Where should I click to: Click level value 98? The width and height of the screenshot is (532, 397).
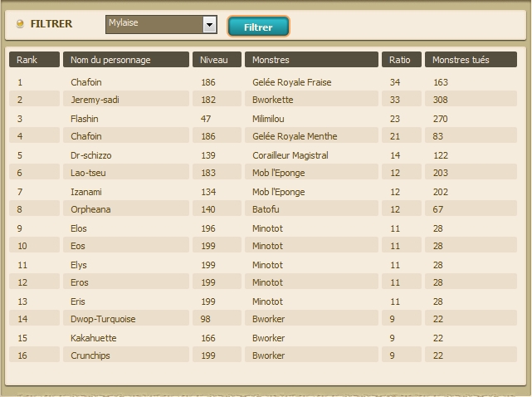coord(206,319)
